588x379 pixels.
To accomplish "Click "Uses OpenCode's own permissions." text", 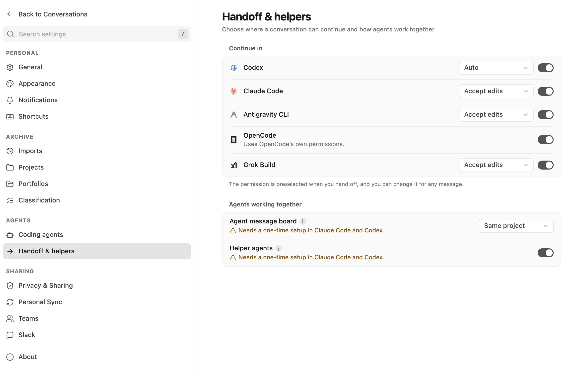I will click(294, 144).
